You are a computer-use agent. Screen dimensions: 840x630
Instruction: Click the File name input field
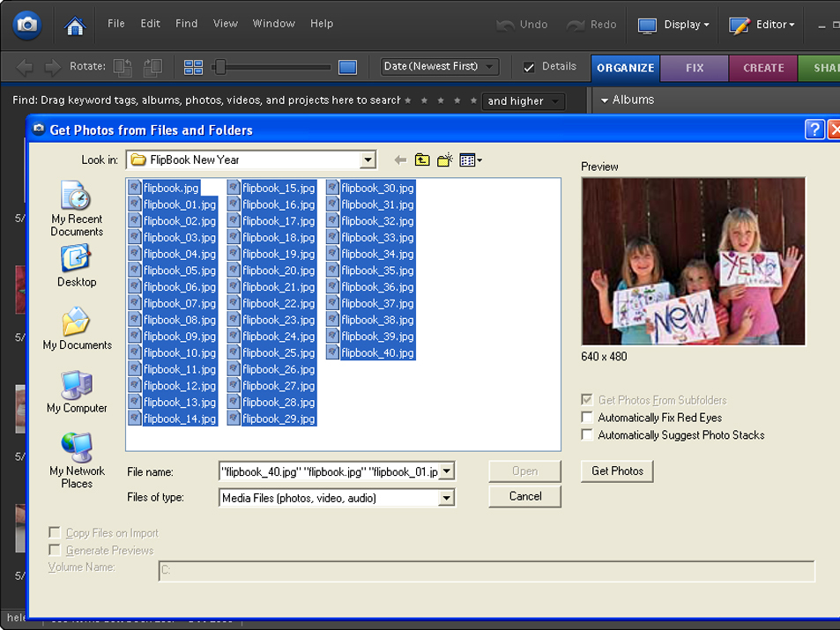329,471
